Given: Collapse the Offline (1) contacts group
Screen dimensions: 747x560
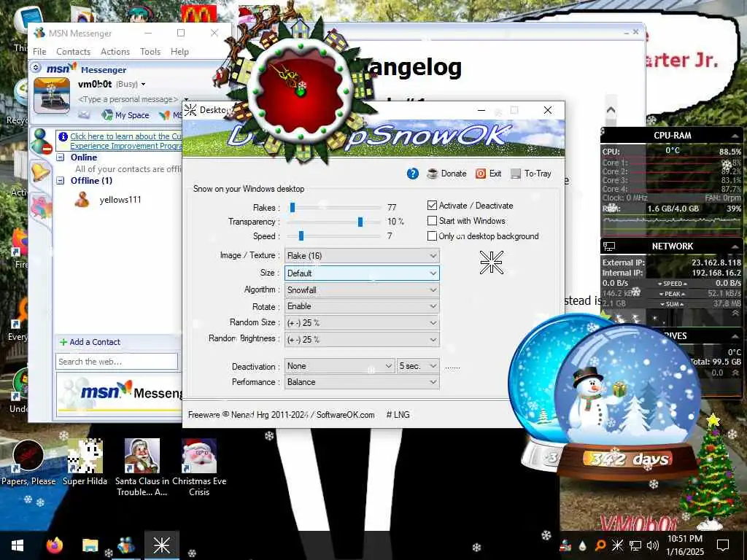Looking at the screenshot, I should tap(61, 181).
